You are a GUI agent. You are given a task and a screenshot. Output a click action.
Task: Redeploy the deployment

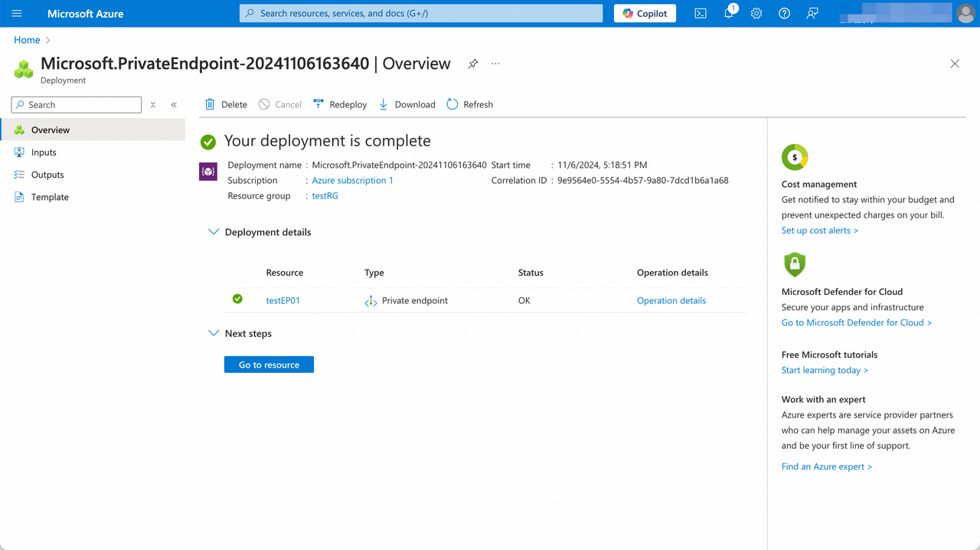339,104
